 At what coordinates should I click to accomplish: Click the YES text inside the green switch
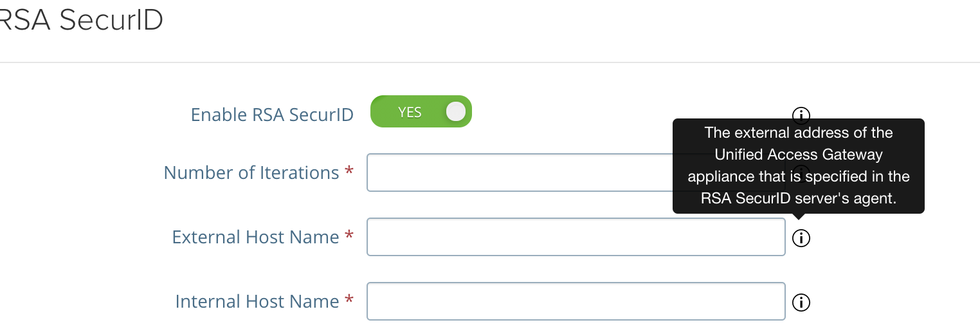click(410, 112)
